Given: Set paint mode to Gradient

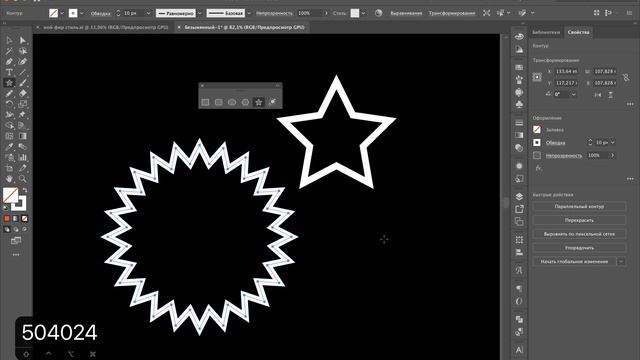Looking at the screenshot, I should point(16,219).
